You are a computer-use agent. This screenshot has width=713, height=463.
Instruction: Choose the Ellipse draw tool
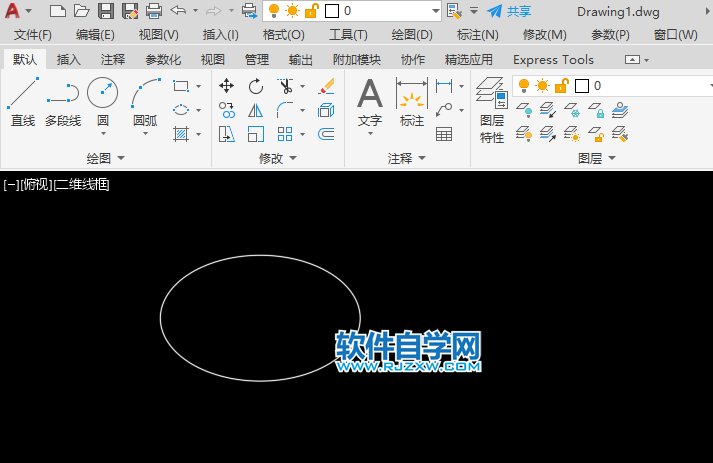(x=181, y=110)
